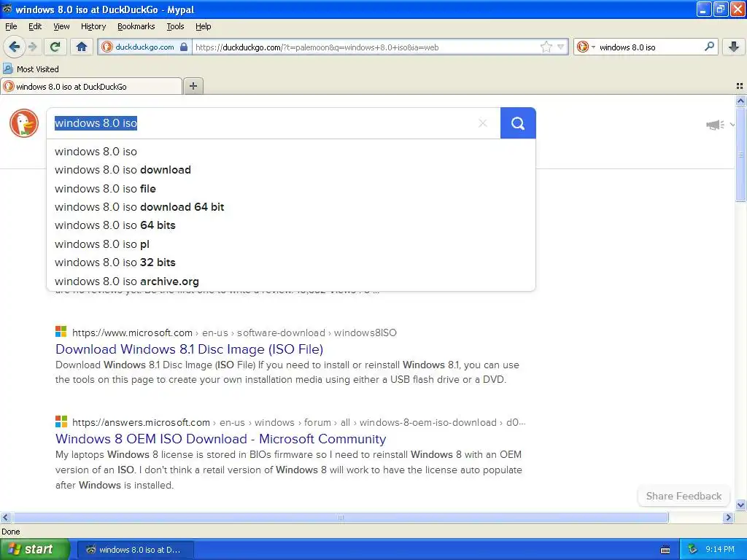Click the Forward arrow navigation button
This screenshot has height=560, width=747.
[x=32, y=47]
